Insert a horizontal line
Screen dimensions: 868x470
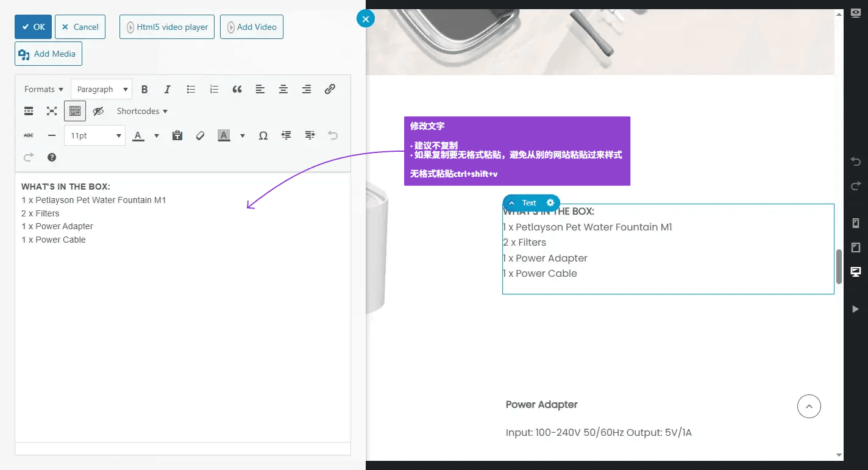[52, 136]
